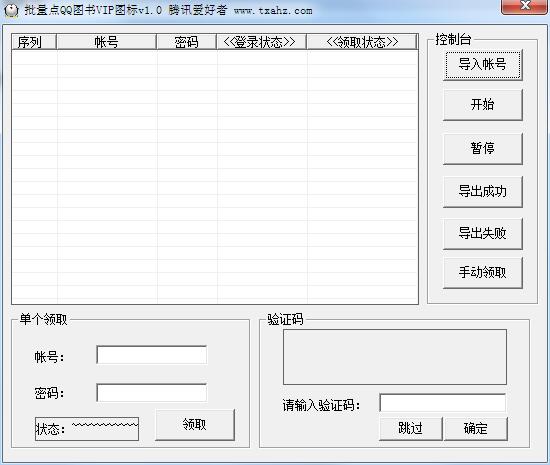Sort by the 帐号 column header
550x465 pixels.
(106, 42)
